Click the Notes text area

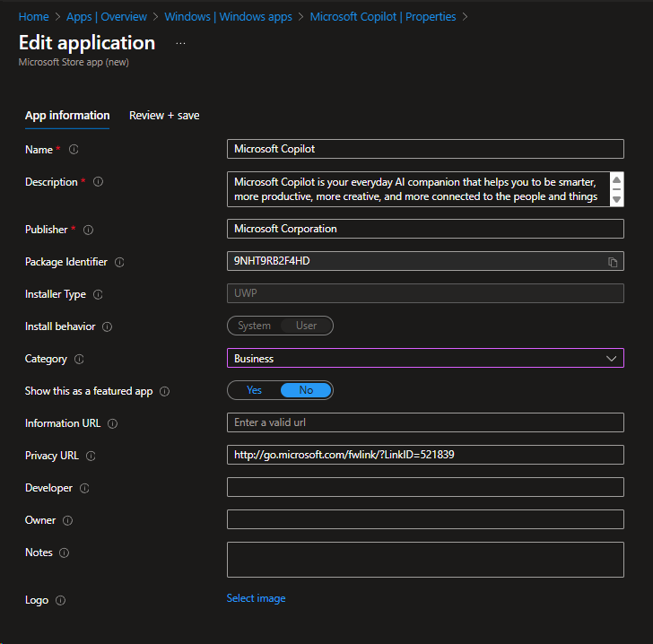tap(425, 560)
